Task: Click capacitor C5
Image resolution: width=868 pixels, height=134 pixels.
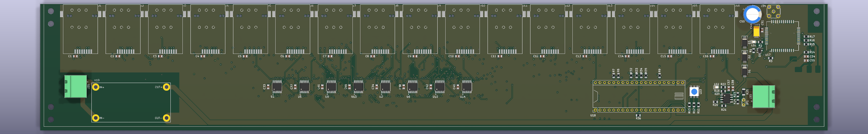Action: point(245,56)
